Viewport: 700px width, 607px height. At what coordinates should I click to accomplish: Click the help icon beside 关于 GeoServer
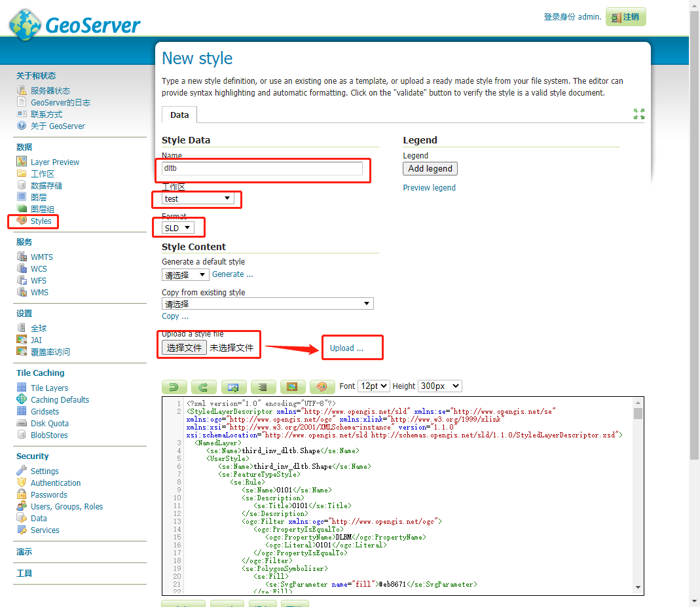pyautogui.click(x=22, y=126)
